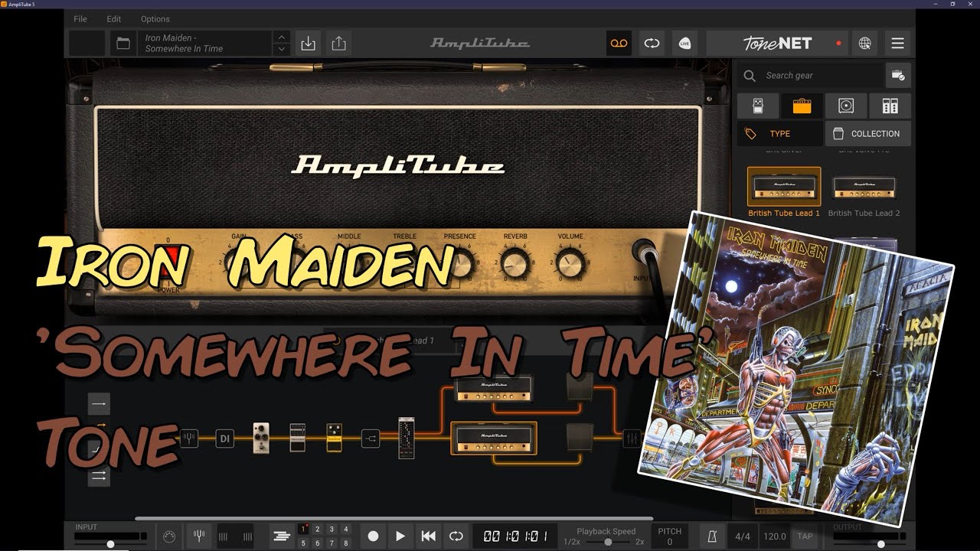Open the looper icon in top bar
This screenshot has width=980, height=551.
click(x=652, y=43)
